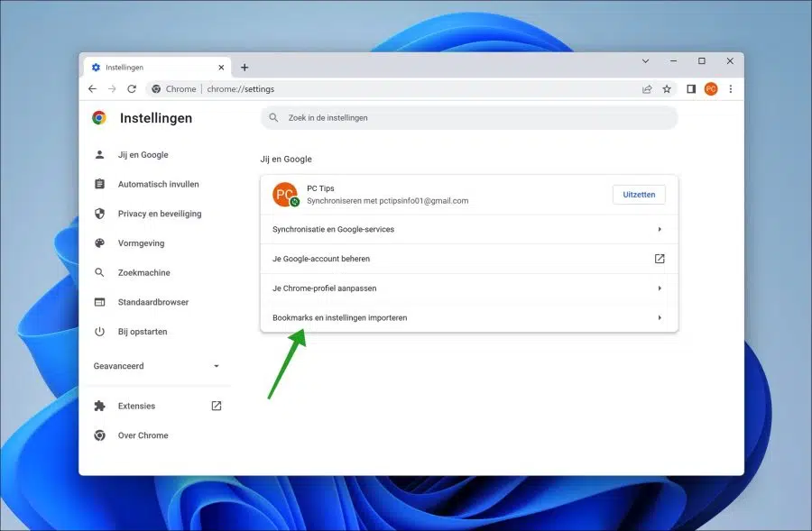
Task: Click the Chrome icon next to Over Chrome
Action: tap(99, 435)
